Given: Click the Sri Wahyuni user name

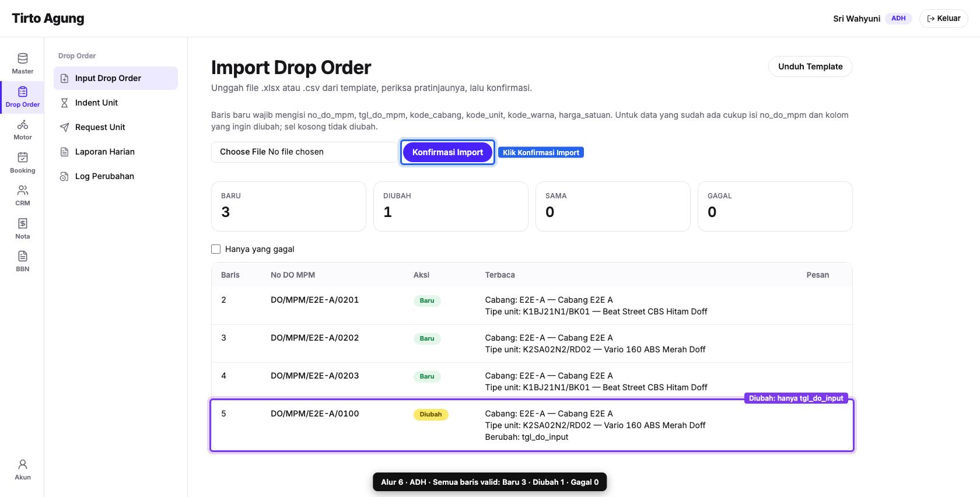Looking at the screenshot, I should point(856,19).
